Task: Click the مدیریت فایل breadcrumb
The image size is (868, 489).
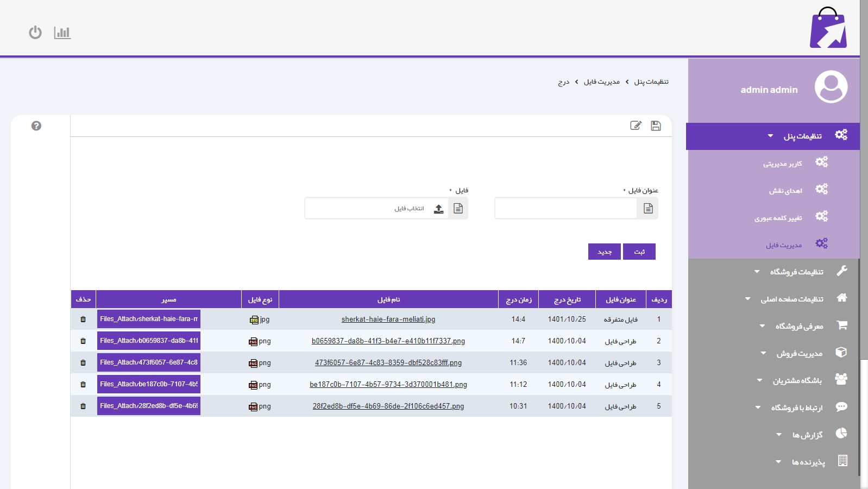Action: click(x=602, y=81)
